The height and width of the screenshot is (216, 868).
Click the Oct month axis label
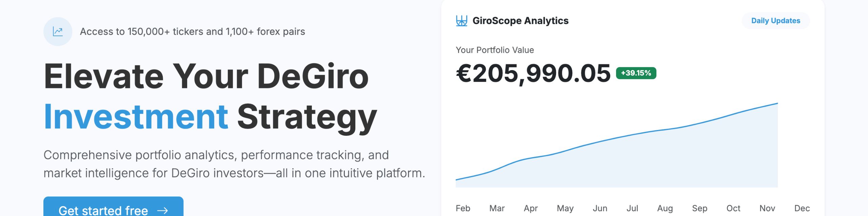(733, 208)
